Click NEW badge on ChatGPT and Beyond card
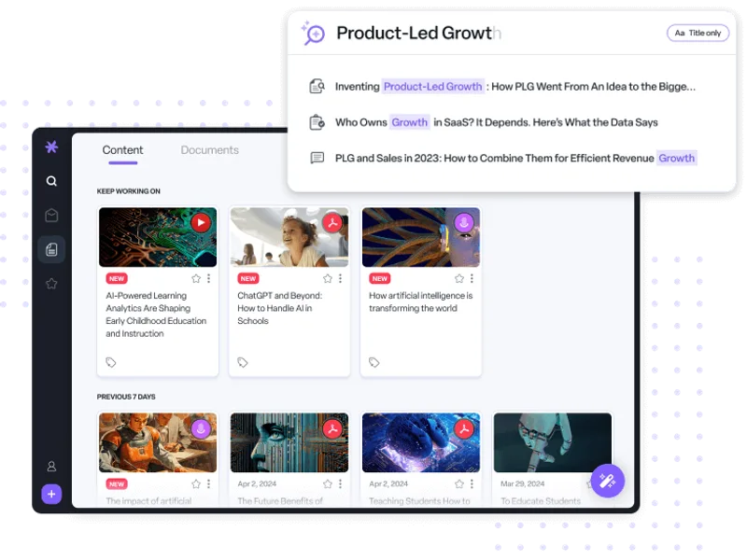The width and height of the screenshot is (747, 560). pyautogui.click(x=247, y=278)
